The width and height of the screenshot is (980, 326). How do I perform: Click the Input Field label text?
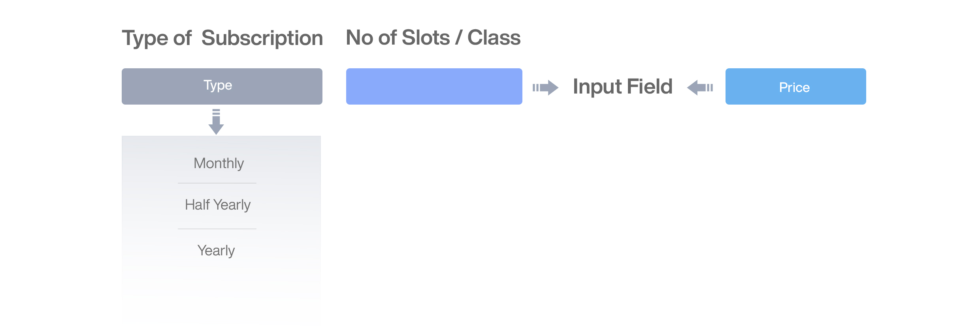(x=623, y=87)
